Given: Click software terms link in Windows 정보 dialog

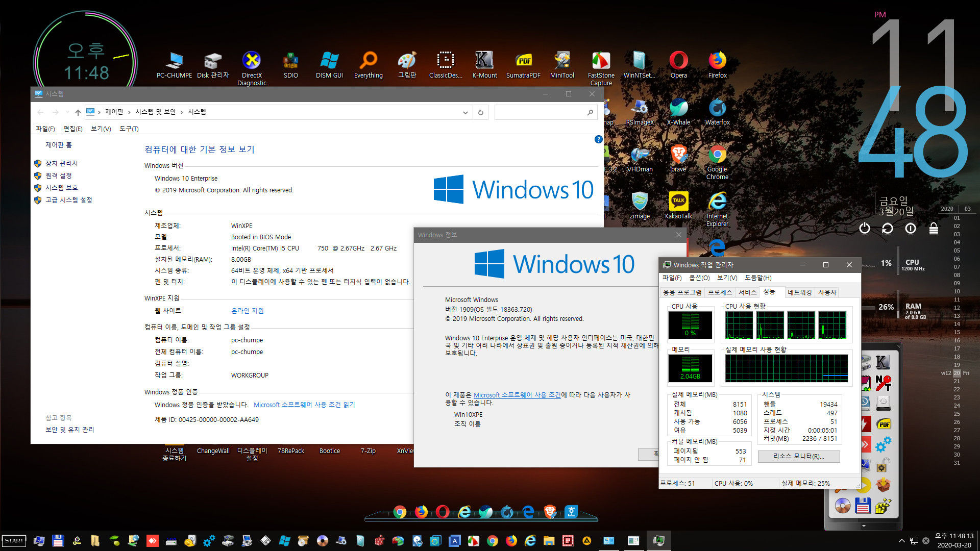Looking at the screenshot, I should click(517, 395).
